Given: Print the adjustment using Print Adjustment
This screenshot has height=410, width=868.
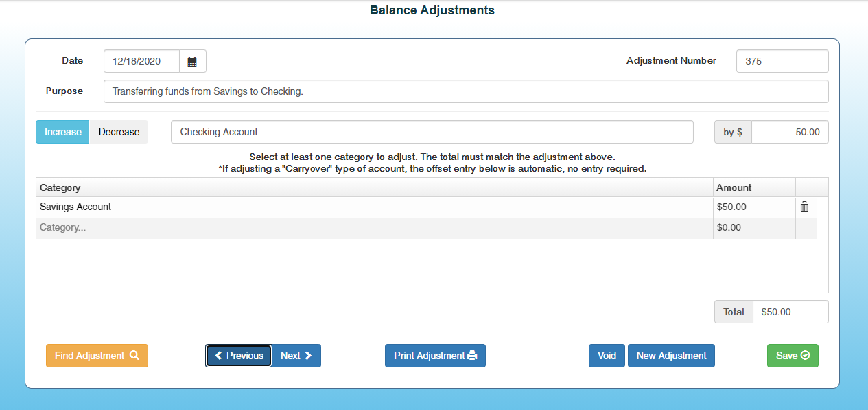Looking at the screenshot, I should tap(435, 356).
